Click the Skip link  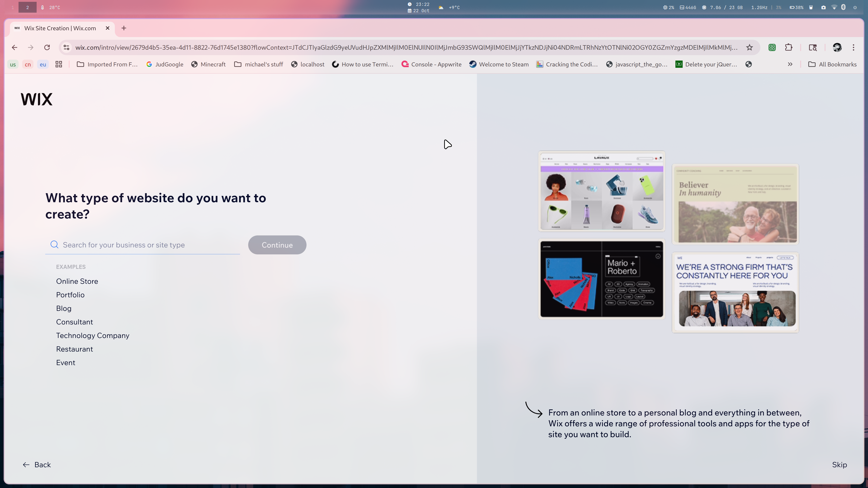pos(839,465)
